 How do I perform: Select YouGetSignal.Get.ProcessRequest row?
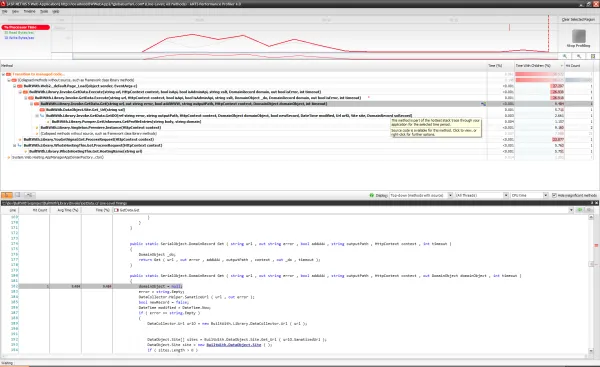pos(89,139)
